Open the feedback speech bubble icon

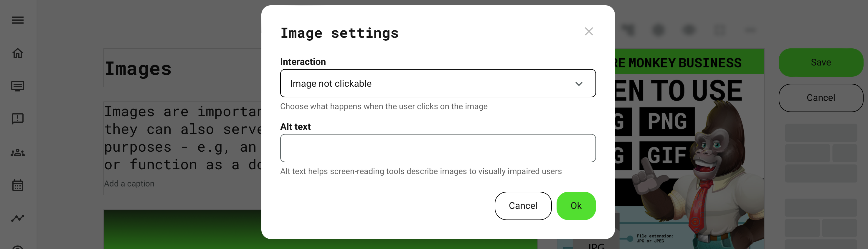tap(17, 119)
